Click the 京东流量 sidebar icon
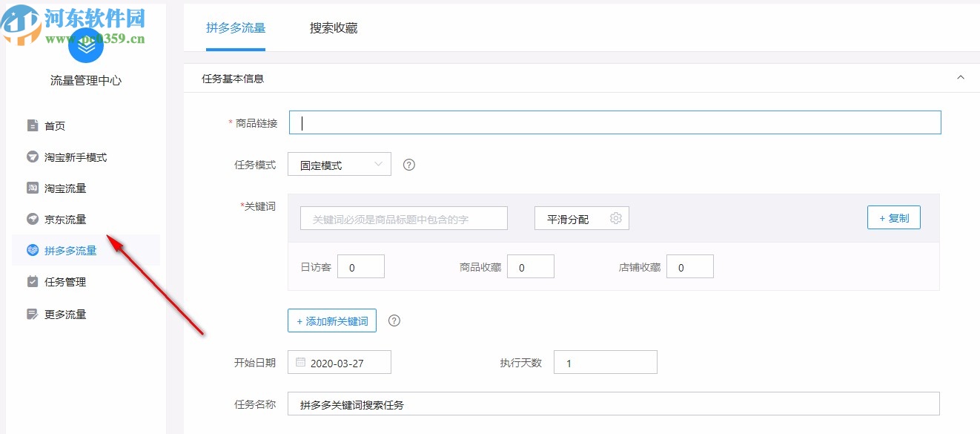Viewport: 980px width, 434px height. 33,219
